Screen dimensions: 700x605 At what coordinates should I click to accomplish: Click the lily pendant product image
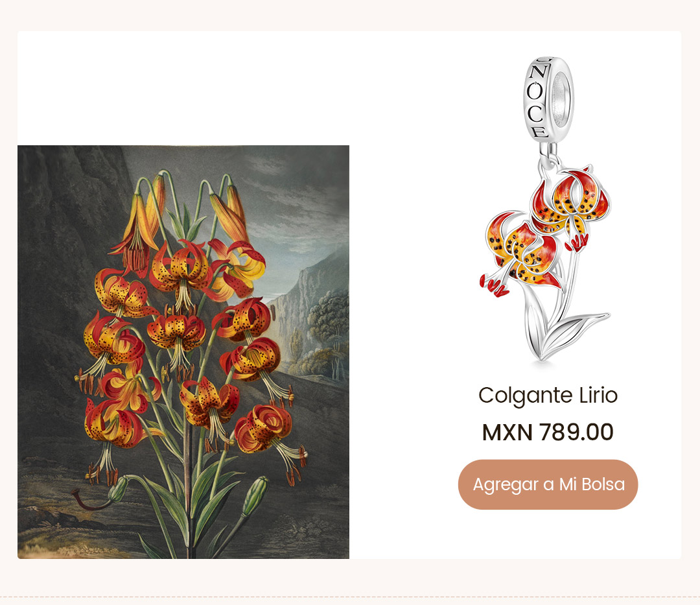click(x=548, y=209)
